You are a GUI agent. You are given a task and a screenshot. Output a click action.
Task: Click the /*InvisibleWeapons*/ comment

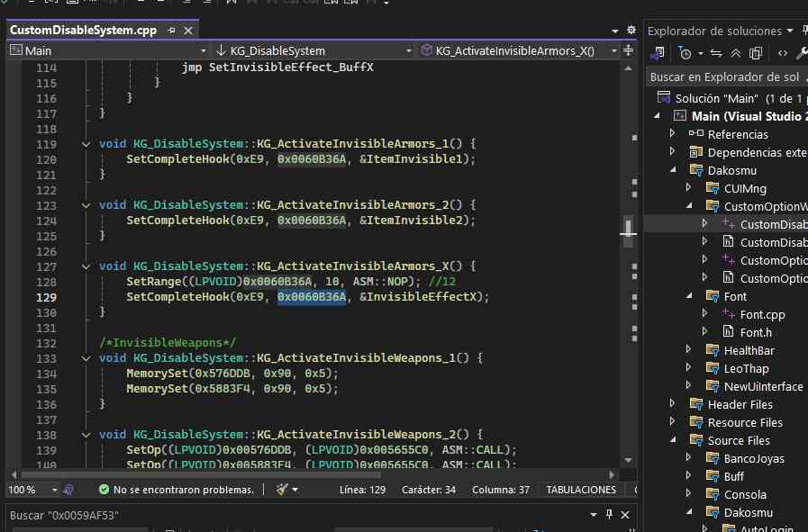(168, 342)
